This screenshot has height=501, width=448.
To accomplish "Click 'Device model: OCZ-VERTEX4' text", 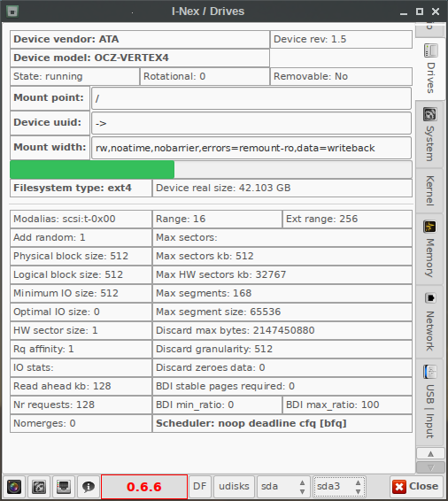I will [91, 58].
